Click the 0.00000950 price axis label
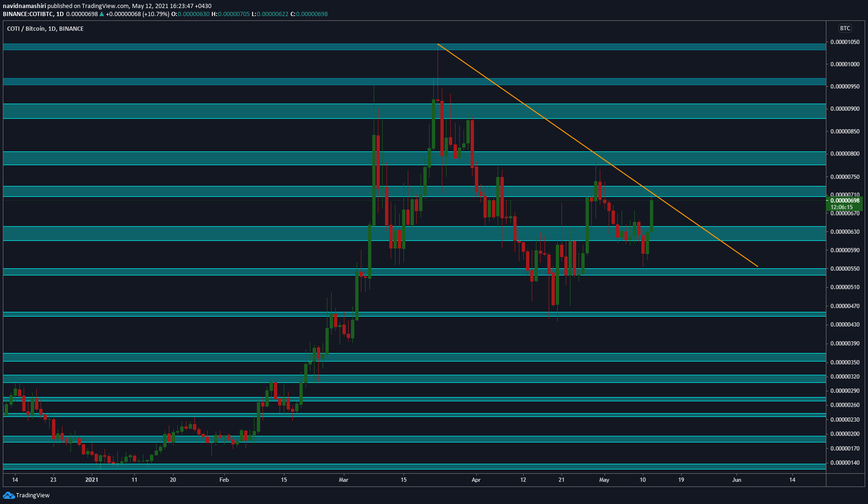 click(845, 87)
